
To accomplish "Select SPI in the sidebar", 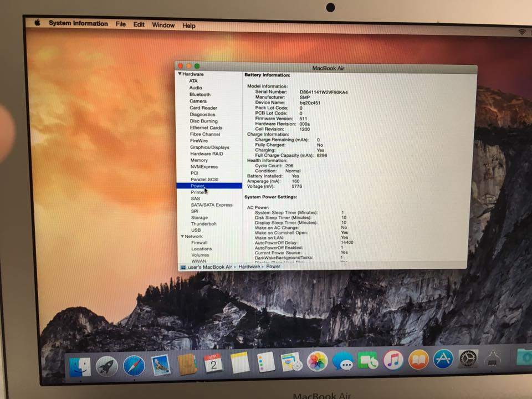I will coord(195,211).
